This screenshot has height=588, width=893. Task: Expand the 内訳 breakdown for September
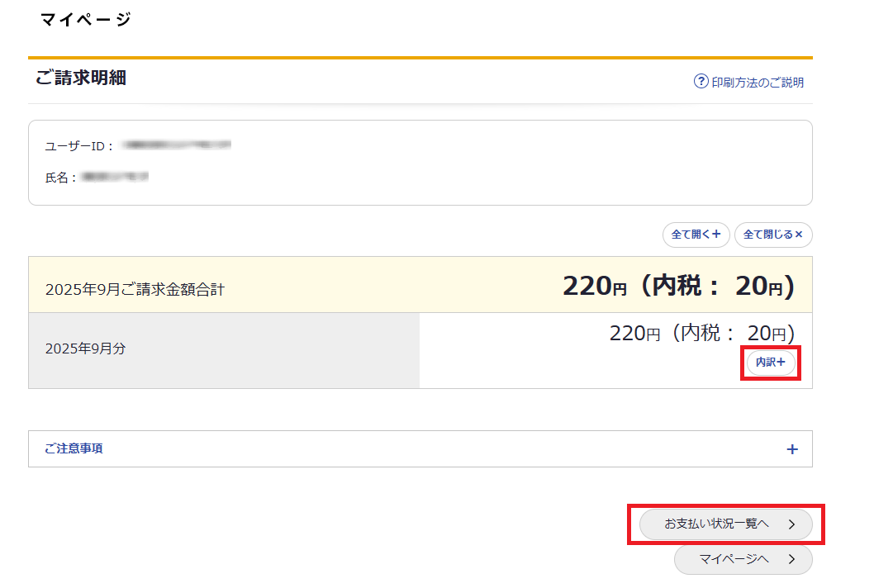tap(771, 363)
